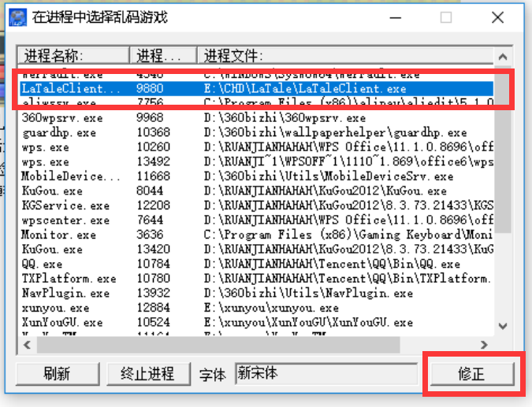Viewport: 532px width, 407px height.
Task: Select the Monitor.exe process row
Action: pyautogui.click(x=256, y=235)
